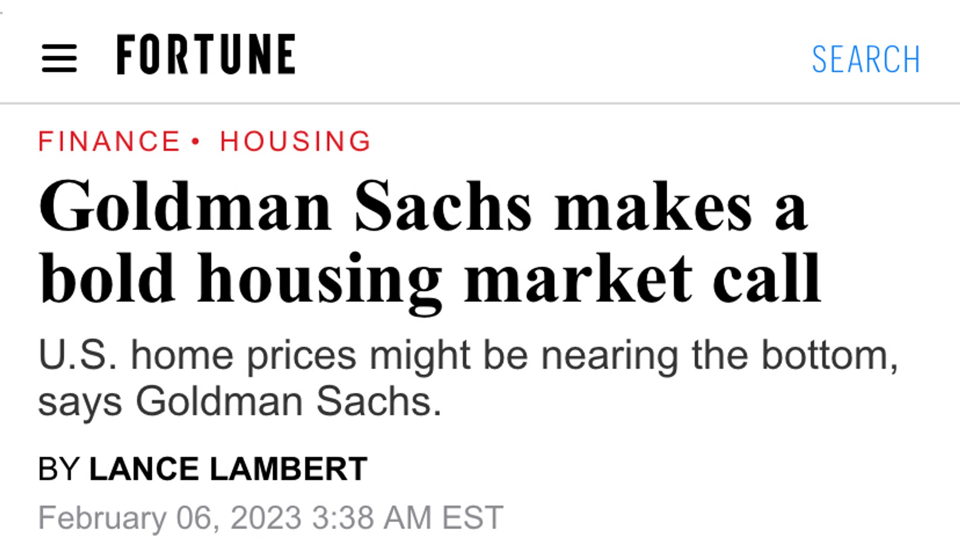Click the headline words Goldman Sachs makes
Viewport: 960px width, 560px height.
click(396, 206)
